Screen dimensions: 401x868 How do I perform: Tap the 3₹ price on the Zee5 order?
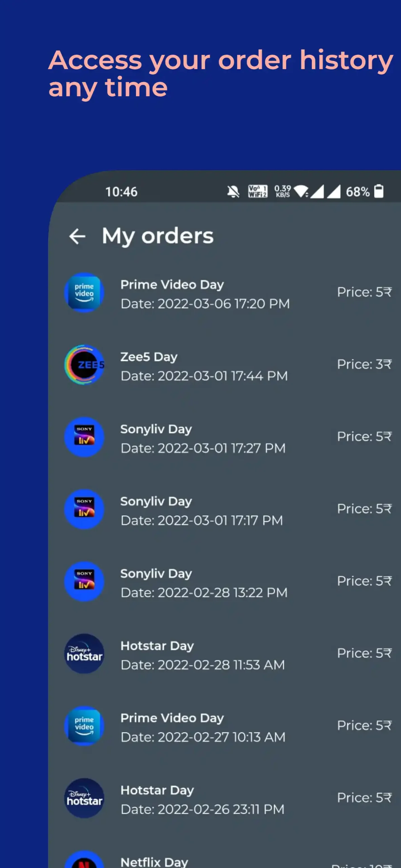point(364,364)
